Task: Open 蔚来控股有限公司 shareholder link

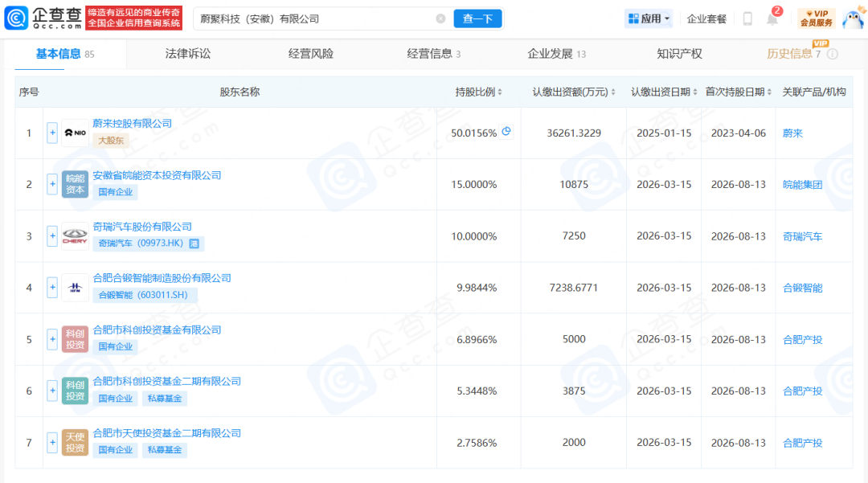Action: tap(133, 124)
